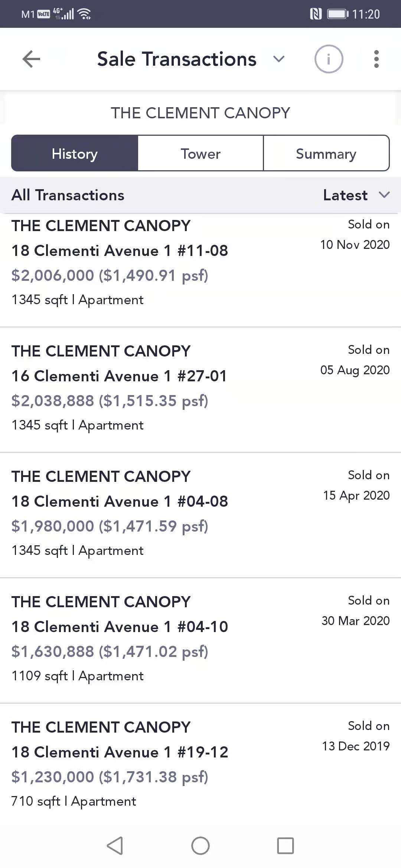Tap the All Transactions filter label

point(68,195)
